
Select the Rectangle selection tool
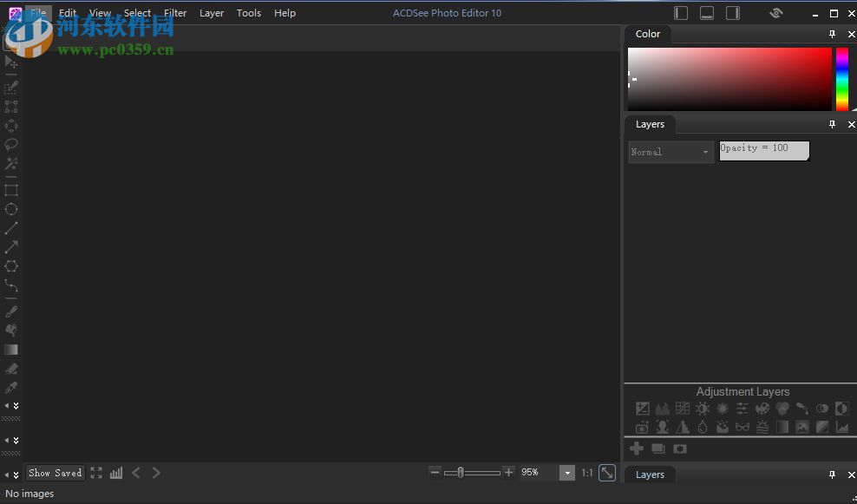11,190
